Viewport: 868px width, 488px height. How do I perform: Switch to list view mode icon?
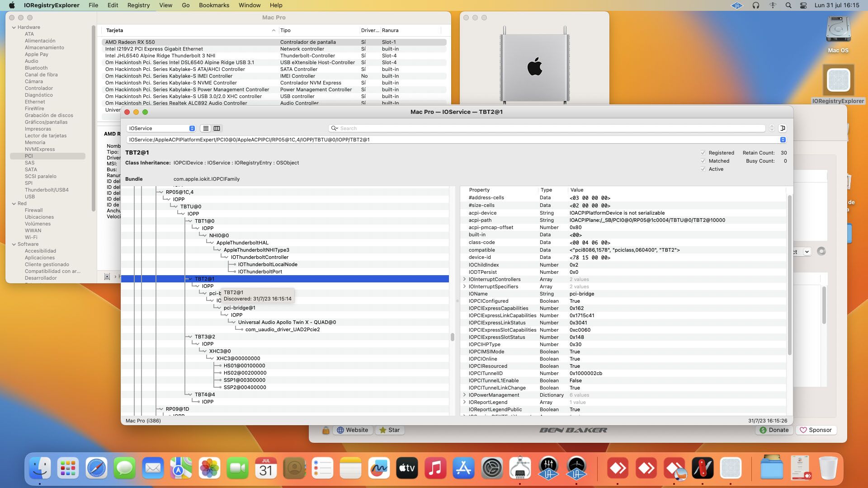pyautogui.click(x=206, y=128)
